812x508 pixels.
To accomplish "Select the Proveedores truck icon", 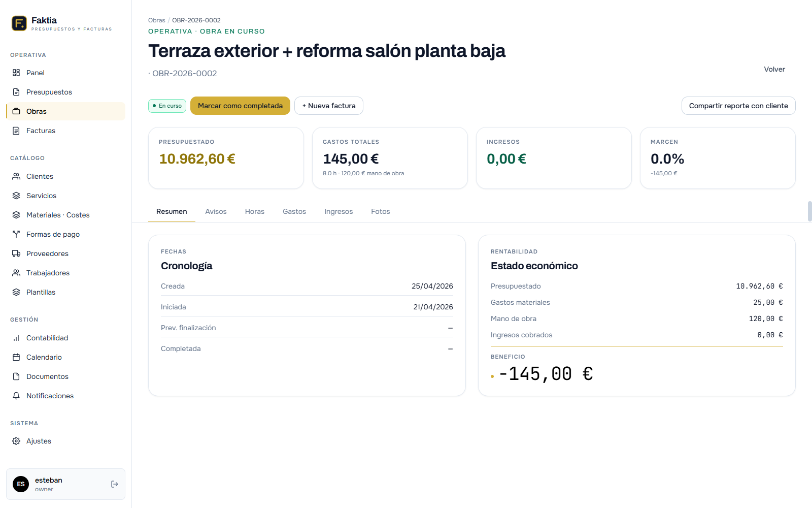I will 17,253.
